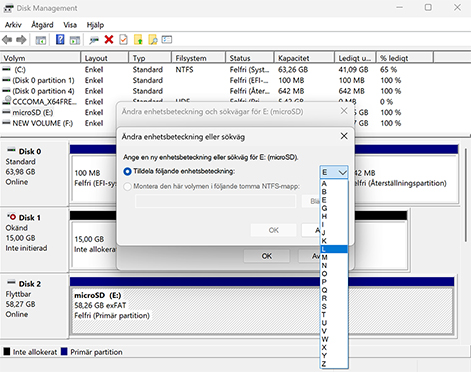Click the drive icon of microSD (E:) row
471x372 pixels.
(6, 112)
